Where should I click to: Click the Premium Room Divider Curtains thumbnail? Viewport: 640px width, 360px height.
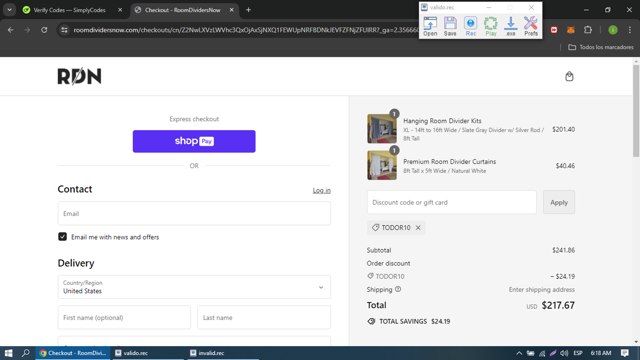[x=382, y=165]
